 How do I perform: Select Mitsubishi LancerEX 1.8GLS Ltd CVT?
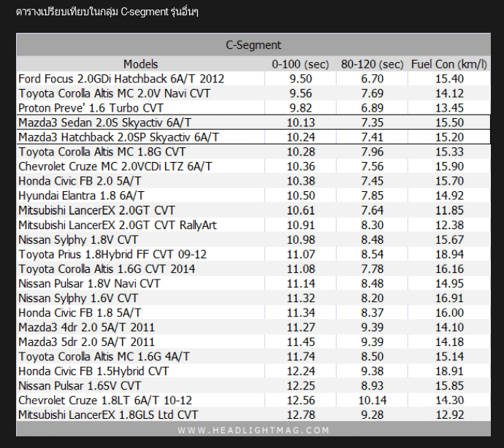[108, 415]
